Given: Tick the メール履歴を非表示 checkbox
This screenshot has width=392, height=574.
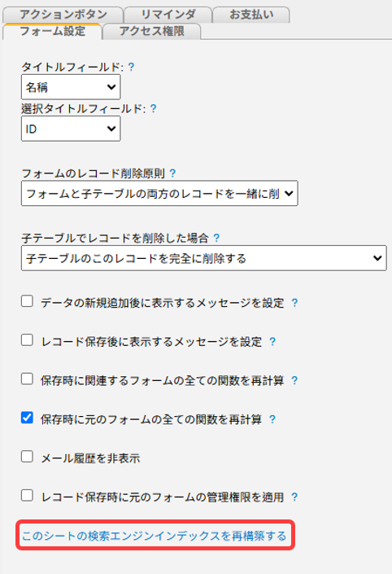Looking at the screenshot, I should [27, 457].
